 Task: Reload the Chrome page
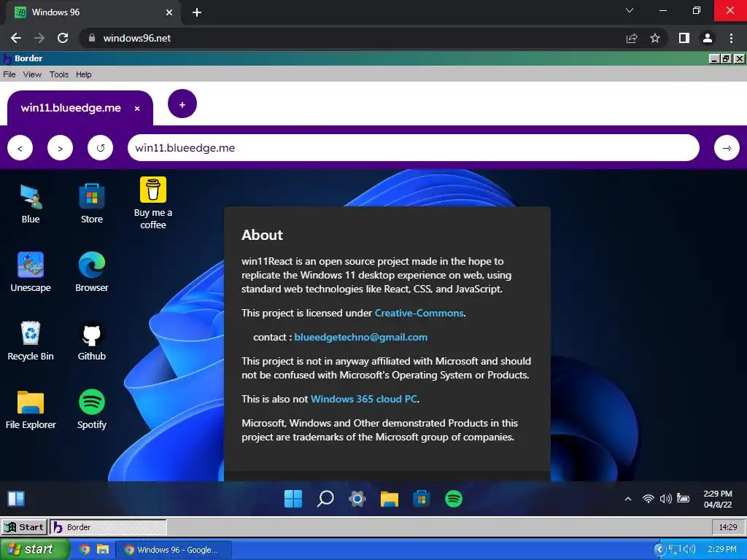click(63, 38)
